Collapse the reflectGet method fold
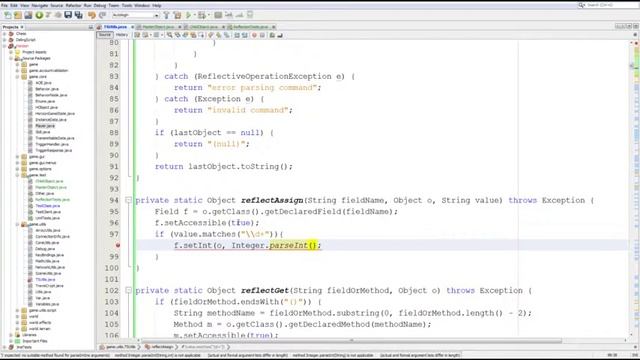Screen dimensions: 640x360 (x=128, y=291)
